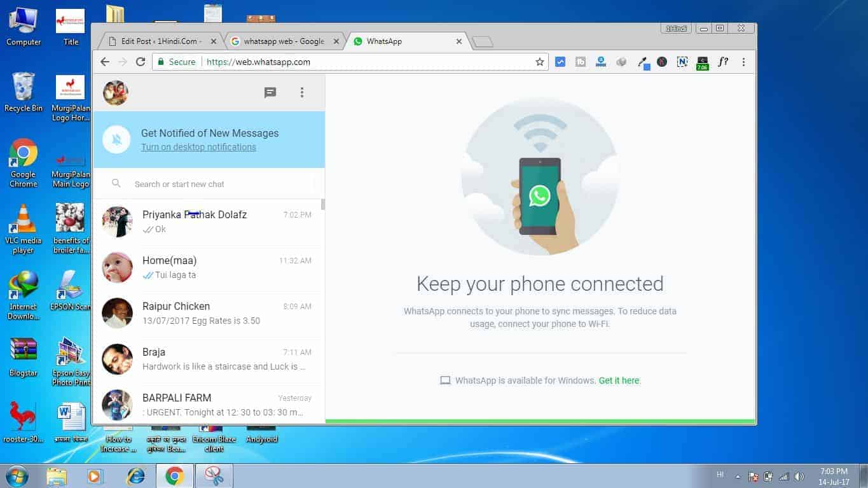Click the Raipur Chicken avatar

point(117,314)
